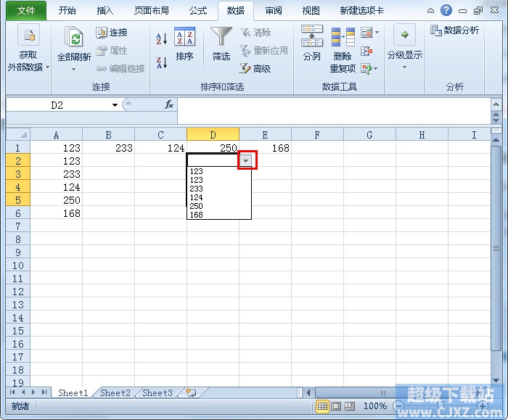Click vertical scrollbar down arrow
508x420 pixels.
tap(496, 380)
